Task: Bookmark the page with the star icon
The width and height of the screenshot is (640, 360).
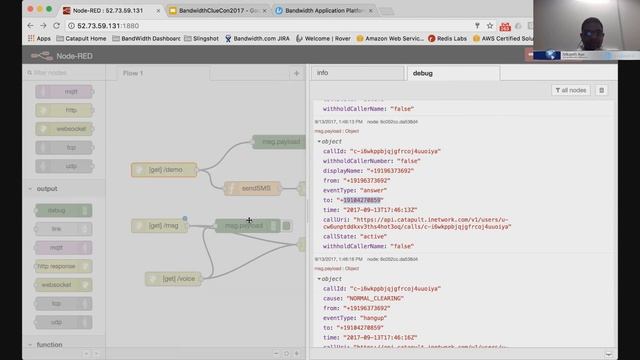Action: (490, 26)
